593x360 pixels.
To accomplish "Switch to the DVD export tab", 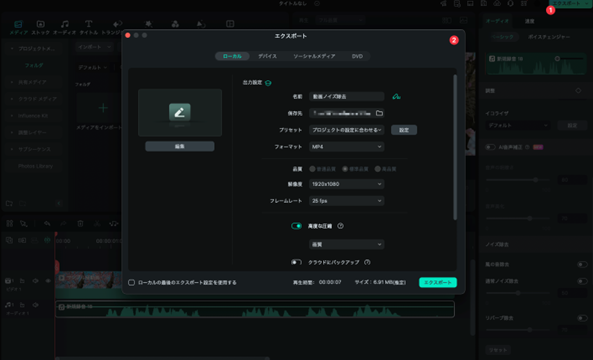I will [x=357, y=56].
